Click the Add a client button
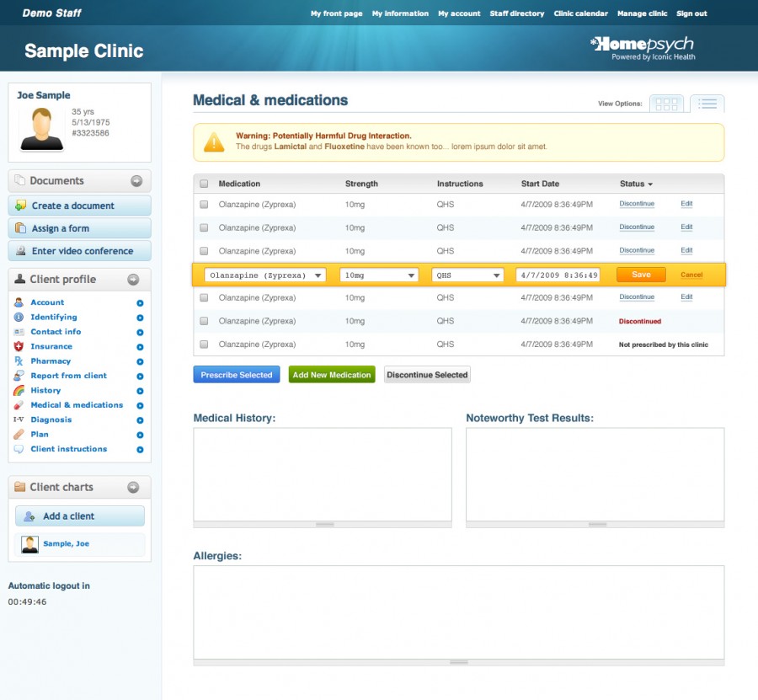 click(80, 516)
